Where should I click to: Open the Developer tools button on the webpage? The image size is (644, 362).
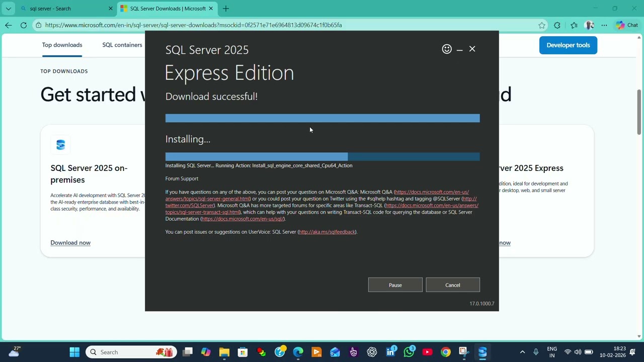click(x=568, y=45)
